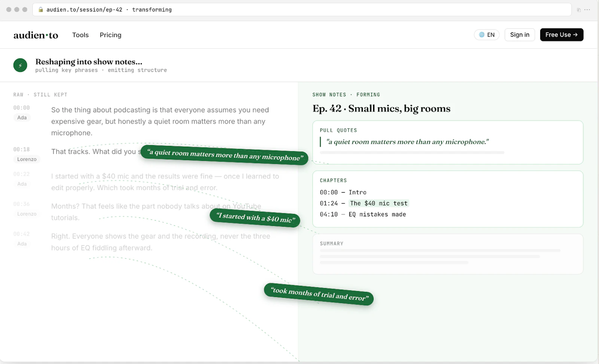The image size is (599, 364).
Task: Click the pull quote in show notes
Action: coord(408,142)
